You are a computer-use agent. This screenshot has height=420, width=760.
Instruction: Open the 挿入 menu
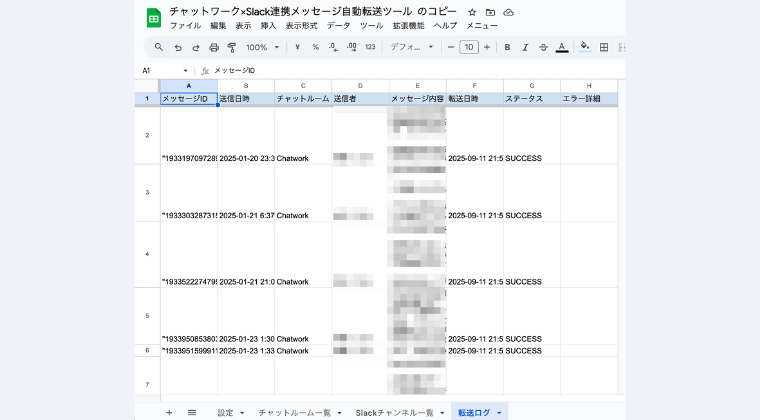point(268,26)
